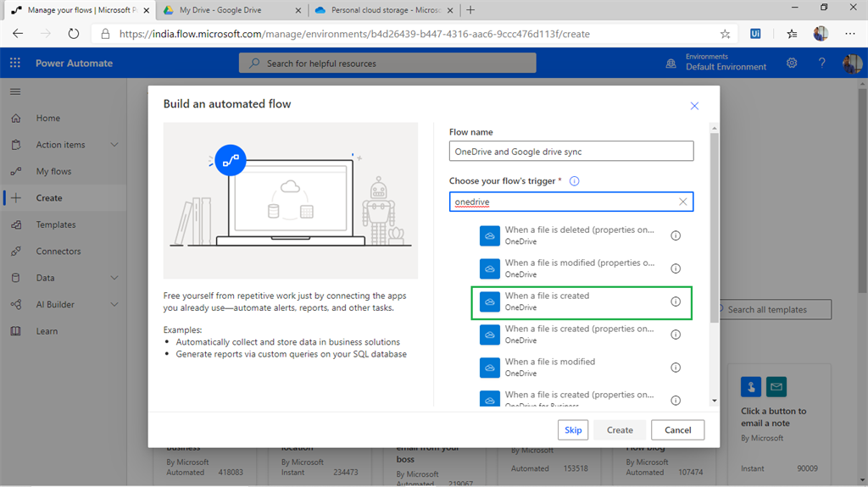Click the Home house icon

click(x=16, y=118)
